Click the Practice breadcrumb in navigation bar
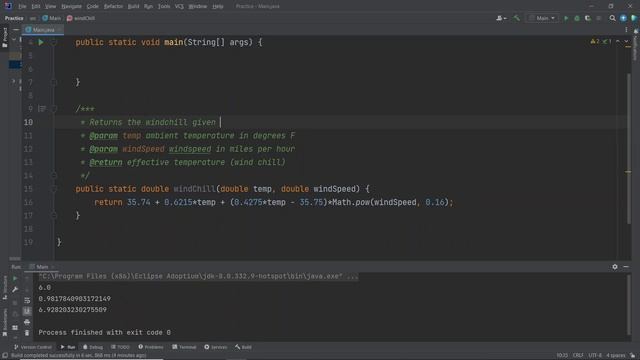 [x=14, y=18]
